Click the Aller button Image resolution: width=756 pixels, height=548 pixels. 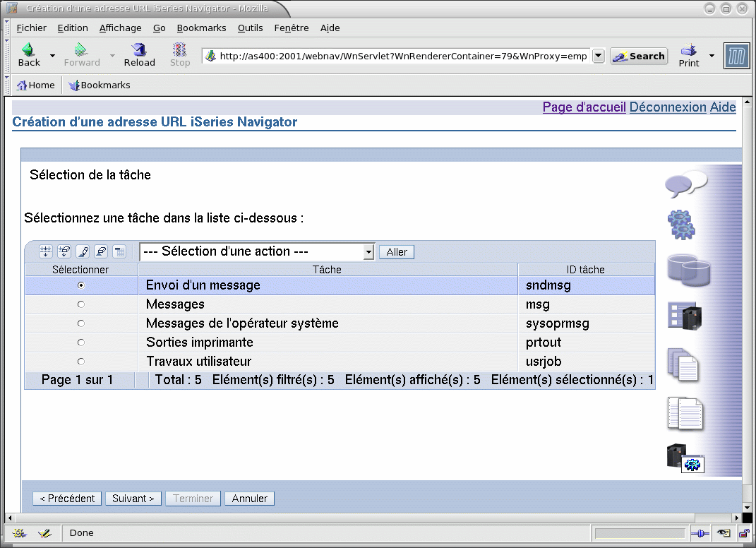pos(397,252)
